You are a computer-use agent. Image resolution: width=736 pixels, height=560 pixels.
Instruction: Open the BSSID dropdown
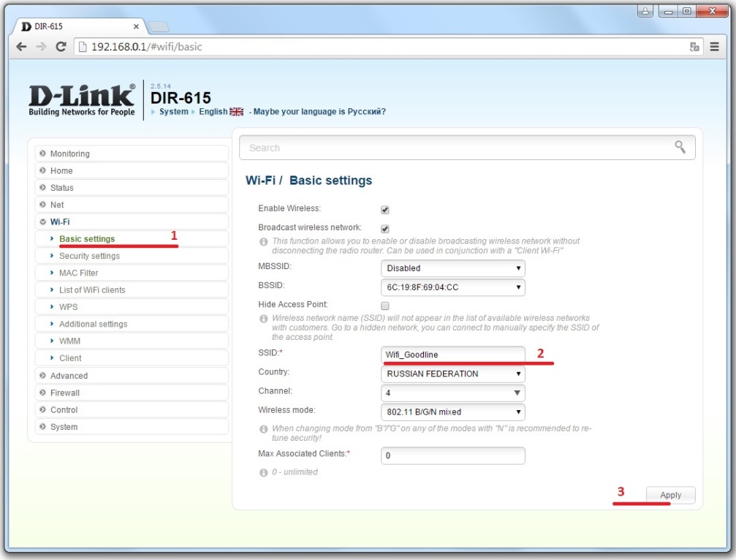pos(453,287)
